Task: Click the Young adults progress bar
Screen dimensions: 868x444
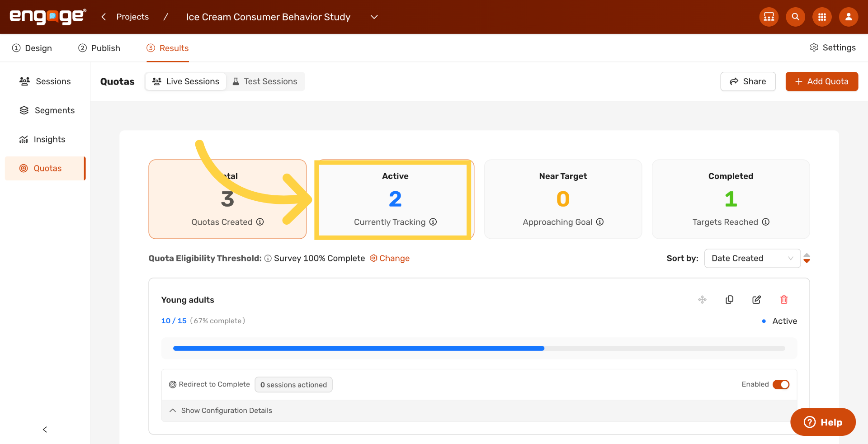Action: tap(479, 348)
